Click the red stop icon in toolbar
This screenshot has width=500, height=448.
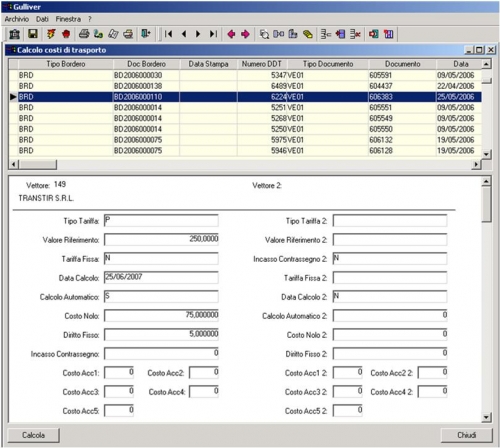pos(66,34)
